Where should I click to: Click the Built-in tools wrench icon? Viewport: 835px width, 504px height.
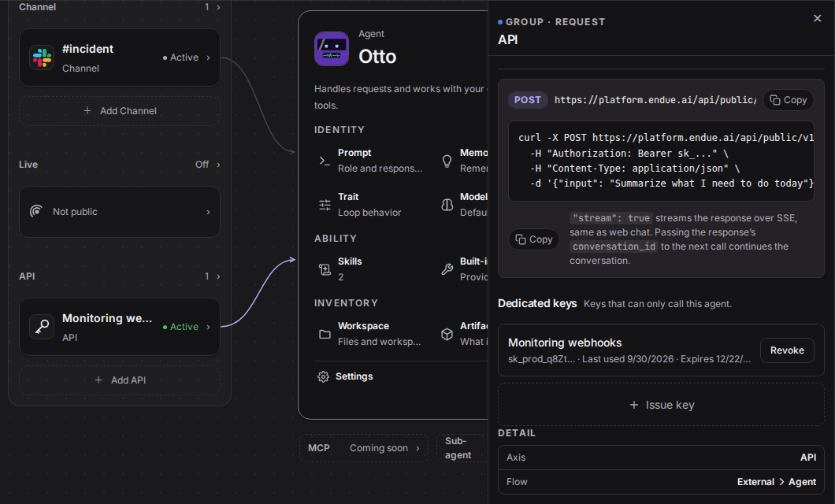447,269
